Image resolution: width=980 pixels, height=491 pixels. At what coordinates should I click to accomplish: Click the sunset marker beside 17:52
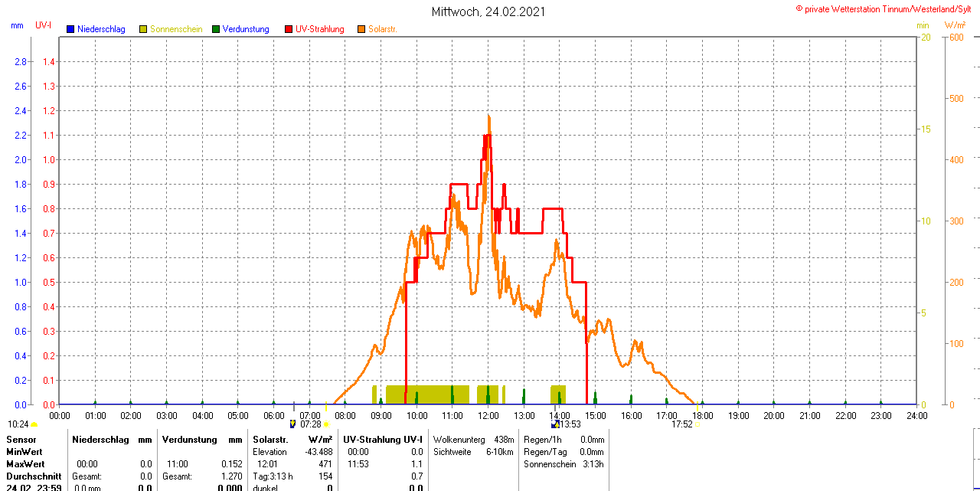697,424
